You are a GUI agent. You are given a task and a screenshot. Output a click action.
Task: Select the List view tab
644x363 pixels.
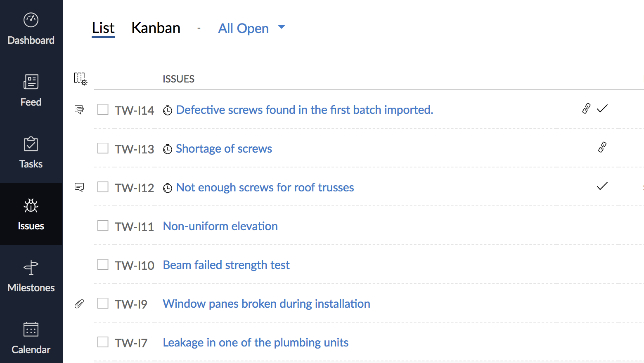coord(103,28)
